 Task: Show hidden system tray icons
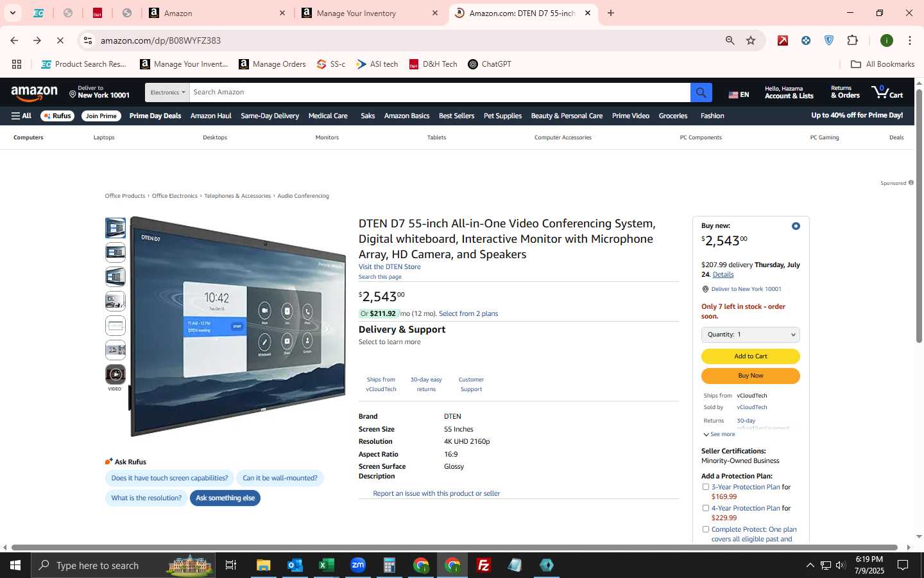[x=810, y=565]
